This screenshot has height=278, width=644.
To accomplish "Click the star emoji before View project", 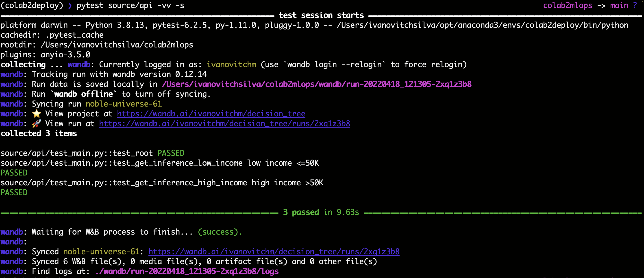I will pyautogui.click(x=37, y=114).
